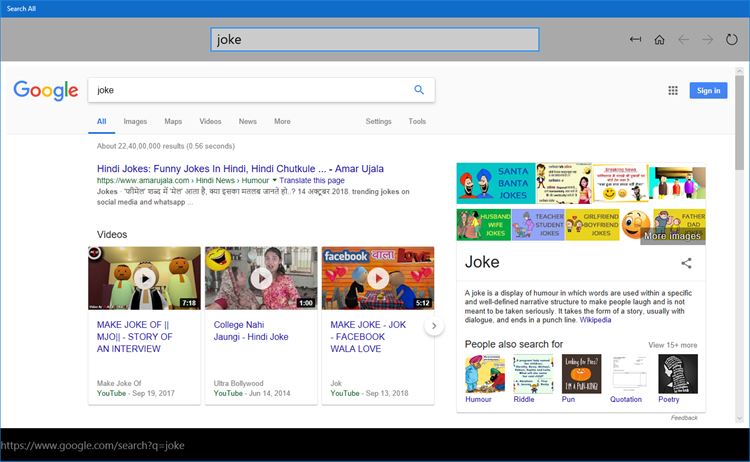Open the Pun related search
Image resolution: width=750 pixels, height=462 pixels.
coord(581,379)
